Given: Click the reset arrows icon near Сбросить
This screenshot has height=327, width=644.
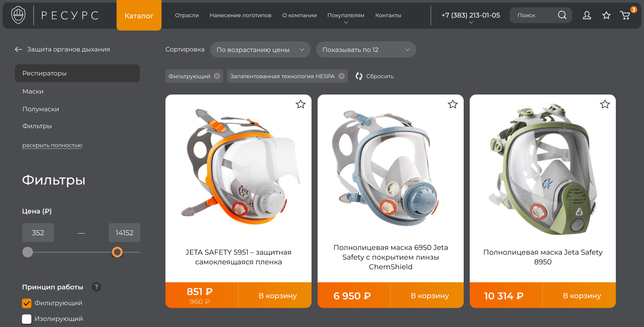Looking at the screenshot, I should 359,76.
